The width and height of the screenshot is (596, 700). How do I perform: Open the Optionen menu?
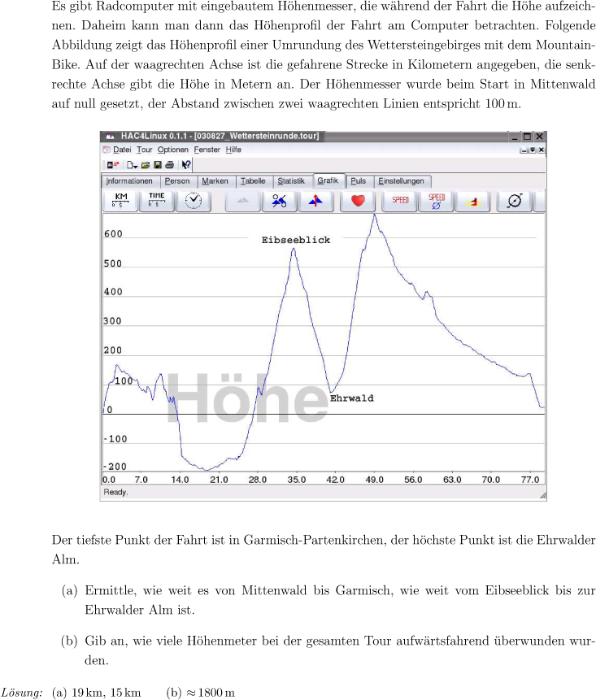(172, 150)
